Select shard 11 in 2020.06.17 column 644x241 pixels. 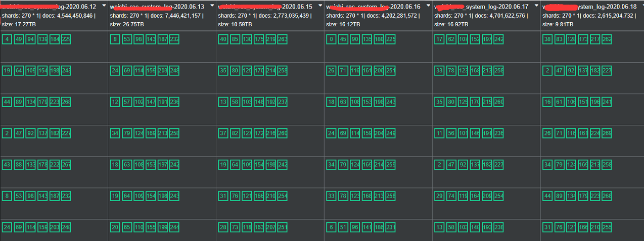click(x=440, y=133)
